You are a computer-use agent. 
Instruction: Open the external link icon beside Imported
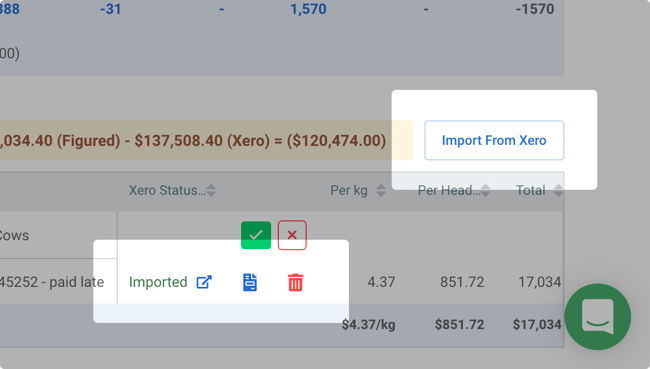(x=204, y=282)
